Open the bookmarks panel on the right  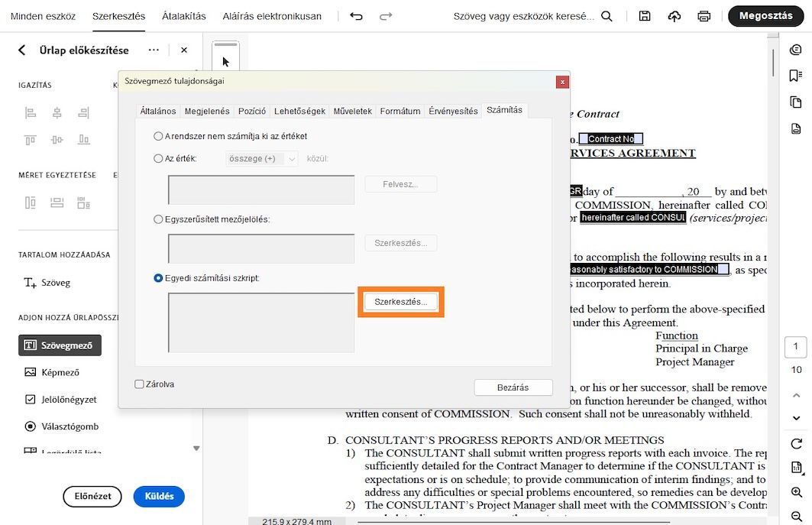pos(795,75)
